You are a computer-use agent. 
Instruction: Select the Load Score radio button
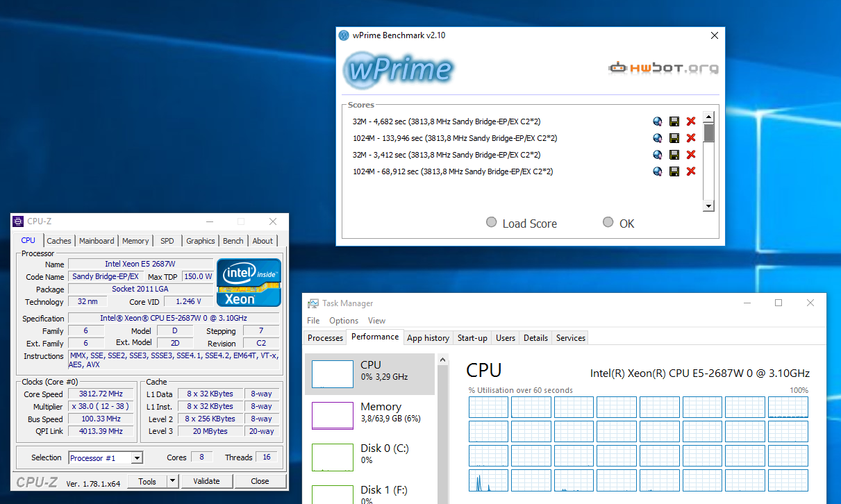coord(492,223)
